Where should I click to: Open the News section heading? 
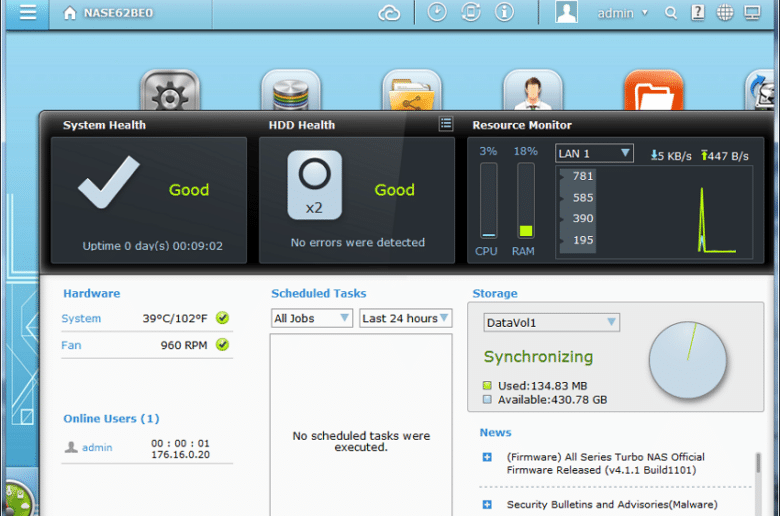click(495, 432)
